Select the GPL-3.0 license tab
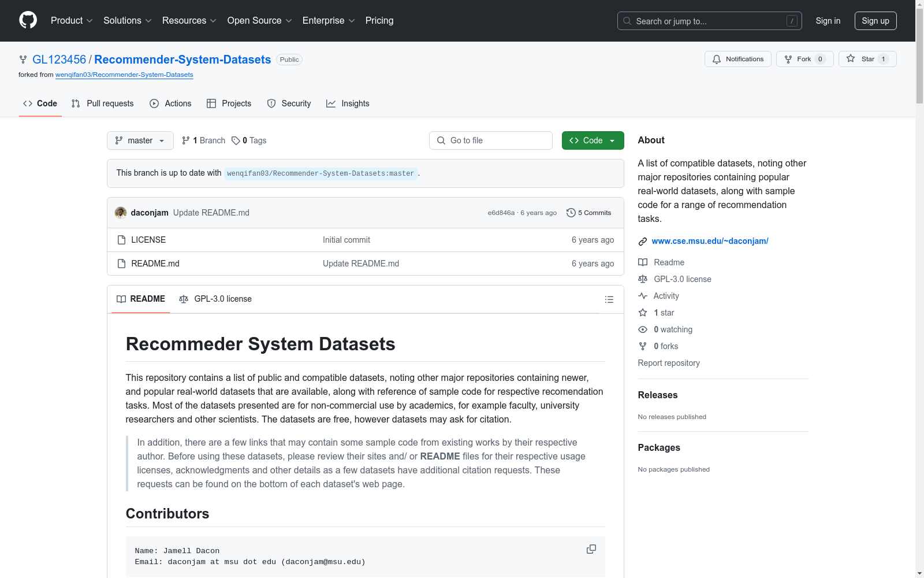Viewport: 924px width, 578px height. coord(215,299)
